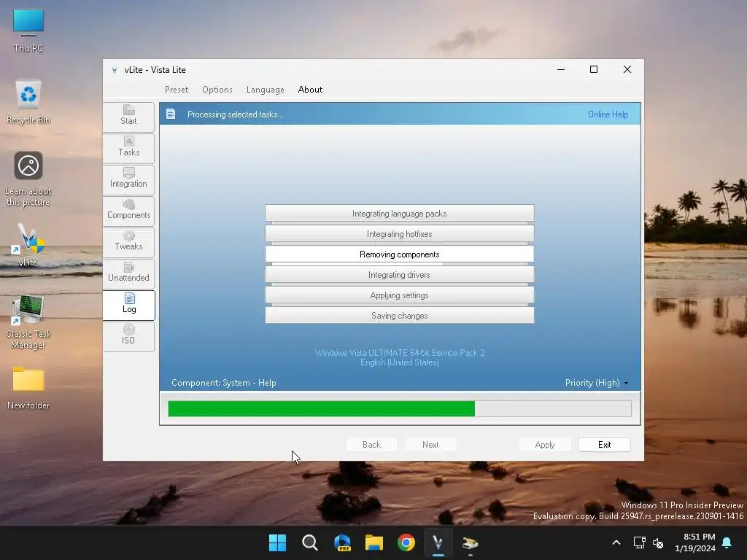Select the Log sidebar section
Screen dimensions: 747x560
click(x=128, y=306)
